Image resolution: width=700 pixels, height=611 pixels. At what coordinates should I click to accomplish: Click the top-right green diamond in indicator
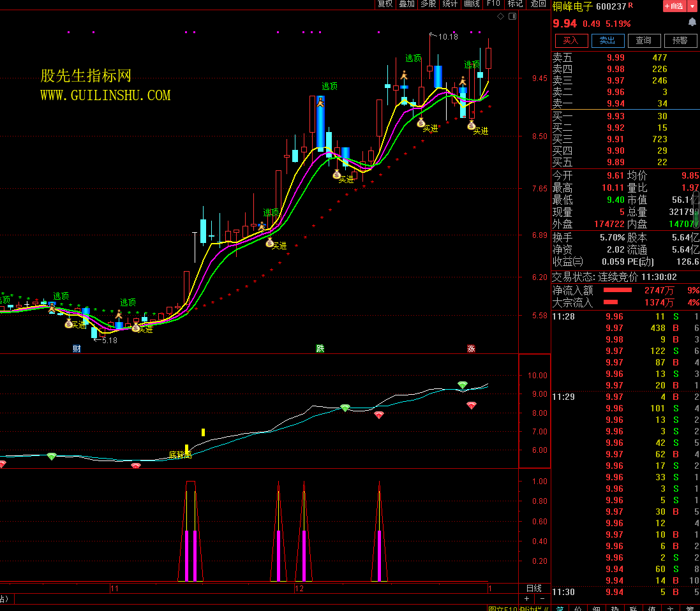(x=463, y=385)
